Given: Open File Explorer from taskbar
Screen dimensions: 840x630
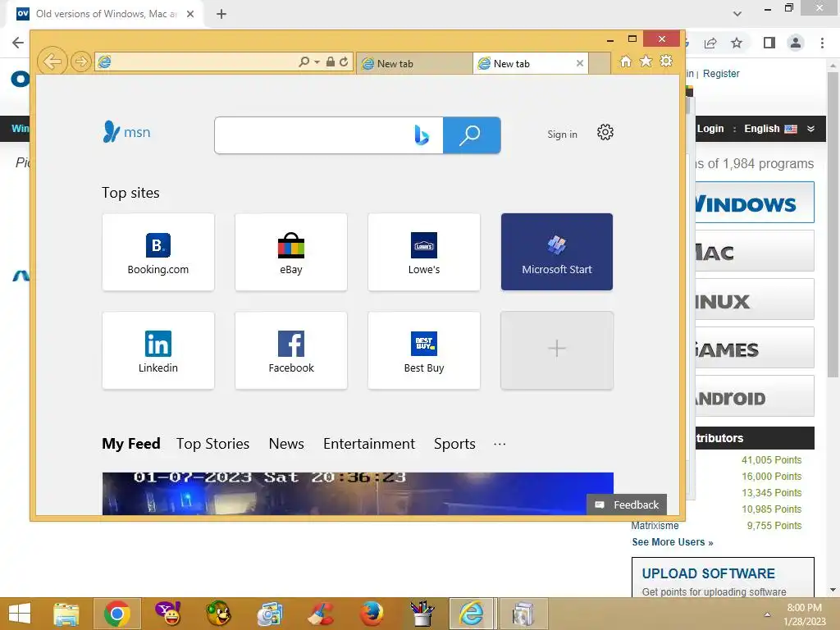Looking at the screenshot, I should coord(66,614).
